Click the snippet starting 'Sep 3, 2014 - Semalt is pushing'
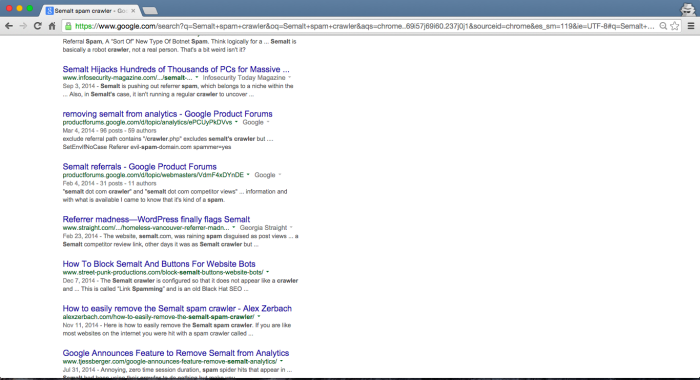700x380 pixels. [x=178, y=90]
